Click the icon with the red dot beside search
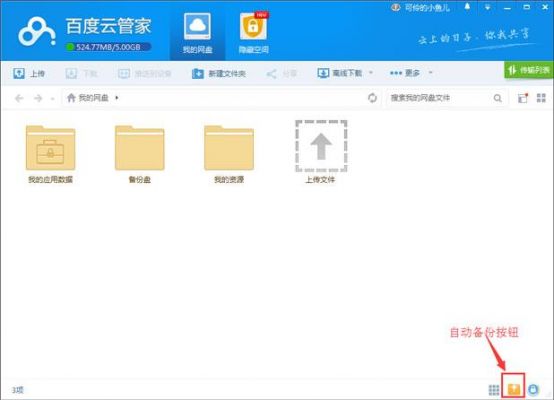The width and height of the screenshot is (554, 400). tap(523, 98)
